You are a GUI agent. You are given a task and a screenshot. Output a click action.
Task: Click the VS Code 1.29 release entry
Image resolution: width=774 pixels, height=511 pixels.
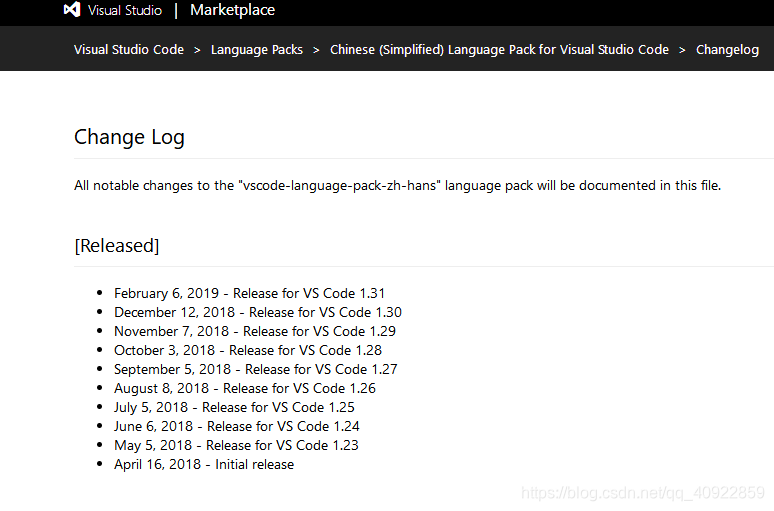coord(255,331)
